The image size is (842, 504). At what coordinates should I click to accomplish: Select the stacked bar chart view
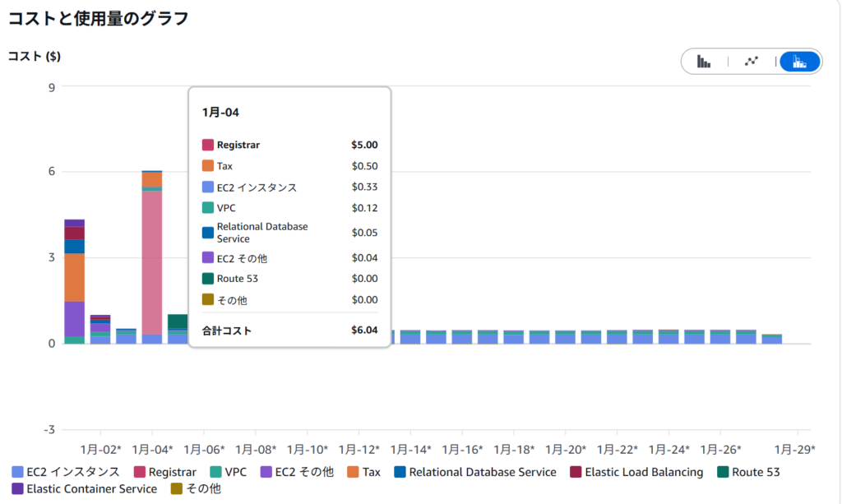click(799, 61)
